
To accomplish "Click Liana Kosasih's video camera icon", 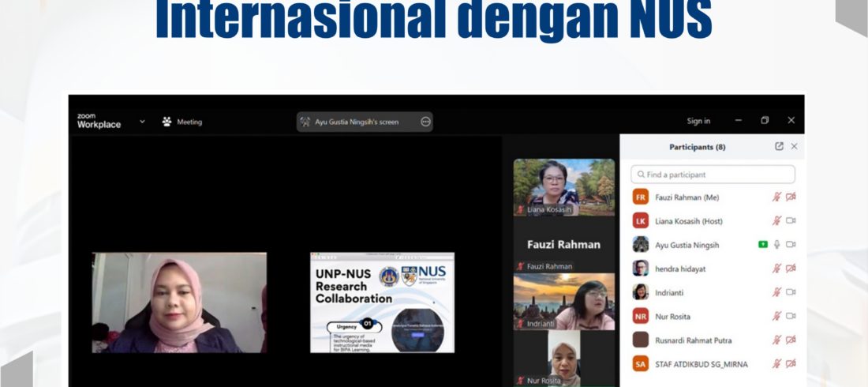I will click(791, 220).
